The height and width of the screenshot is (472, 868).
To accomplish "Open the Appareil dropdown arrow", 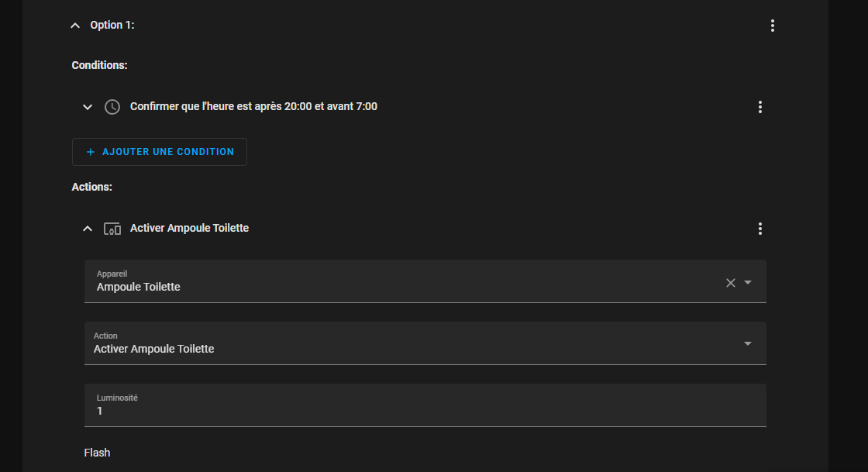I will click(x=748, y=283).
